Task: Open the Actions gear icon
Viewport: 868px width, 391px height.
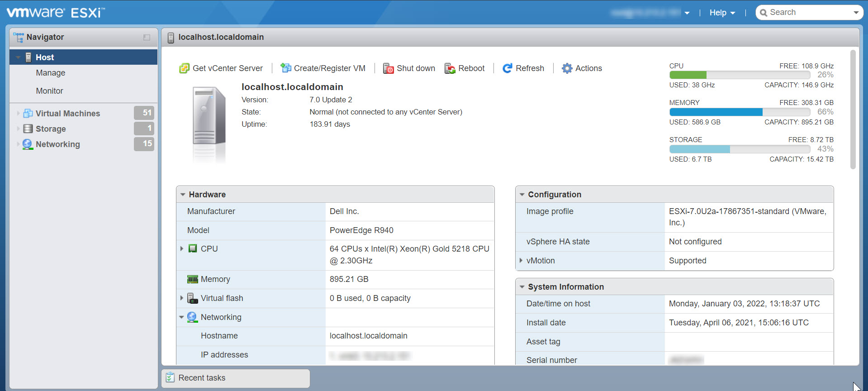Action: point(567,68)
